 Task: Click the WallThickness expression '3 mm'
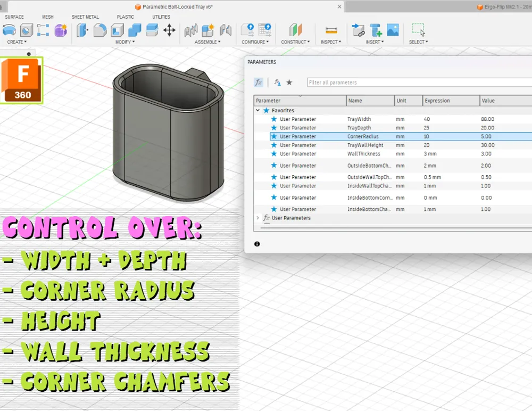tap(430, 153)
